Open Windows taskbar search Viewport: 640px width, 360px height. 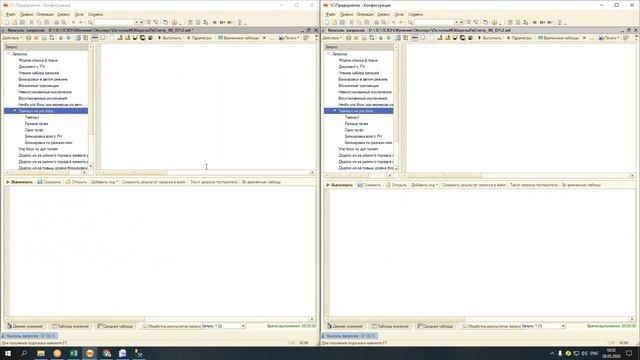click(x=24, y=353)
